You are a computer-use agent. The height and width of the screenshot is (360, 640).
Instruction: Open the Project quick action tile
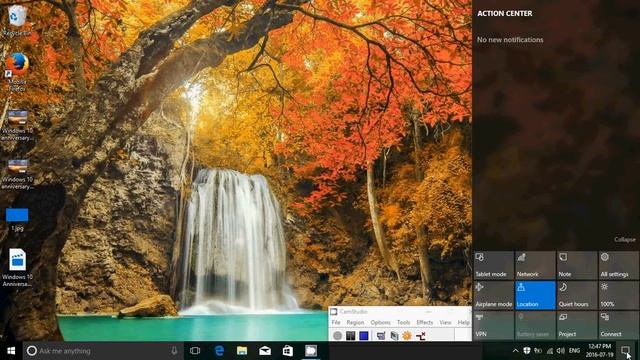pyautogui.click(x=577, y=325)
